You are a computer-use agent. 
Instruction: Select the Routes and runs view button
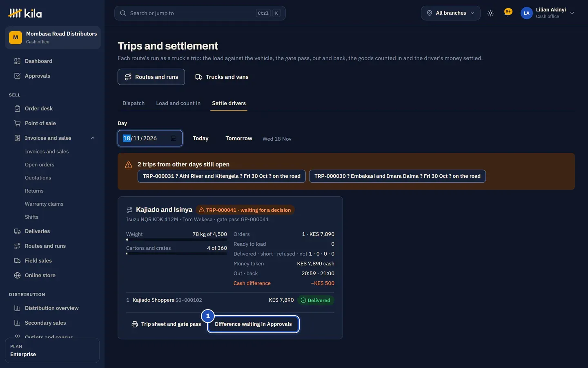pyautogui.click(x=151, y=77)
